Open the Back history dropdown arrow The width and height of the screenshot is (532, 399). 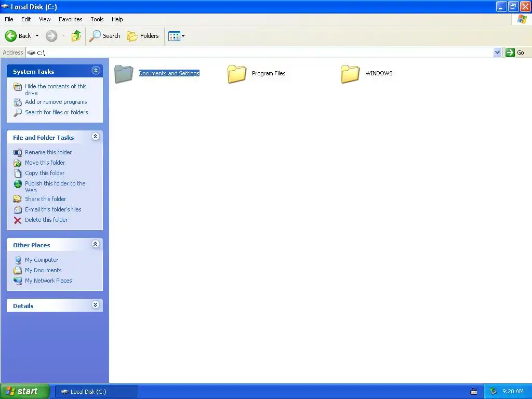coord(37,36)
